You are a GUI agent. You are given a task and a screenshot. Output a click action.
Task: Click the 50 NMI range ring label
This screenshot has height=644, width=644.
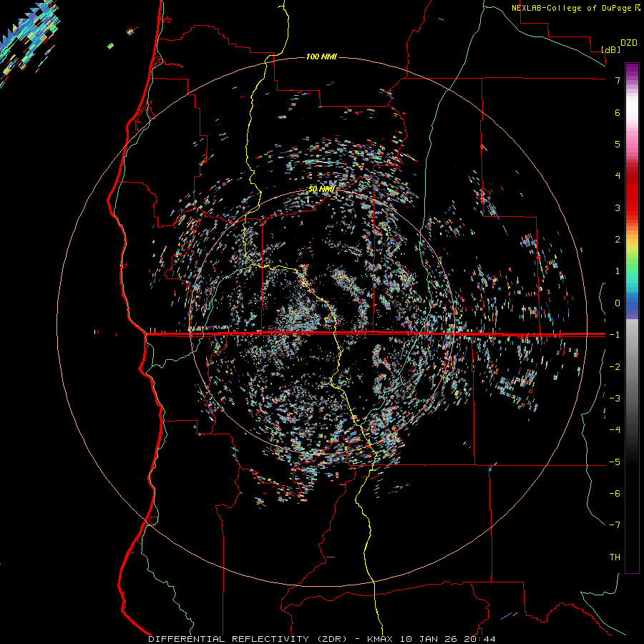pos(321,190)
